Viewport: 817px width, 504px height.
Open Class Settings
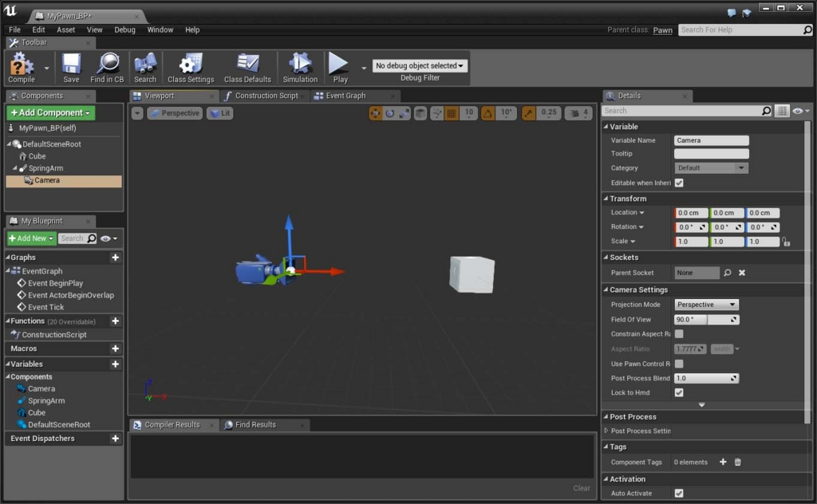[x=191, y=68]
